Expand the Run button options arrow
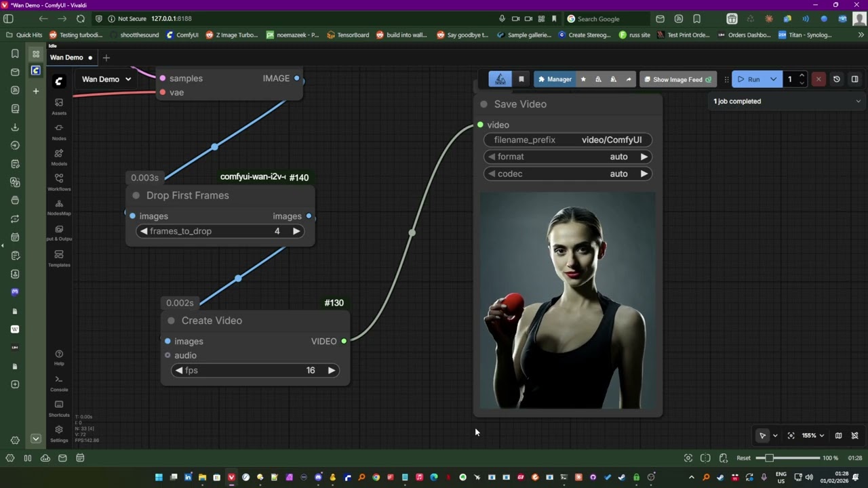This screenshot has width=868, height=488. 773,79
